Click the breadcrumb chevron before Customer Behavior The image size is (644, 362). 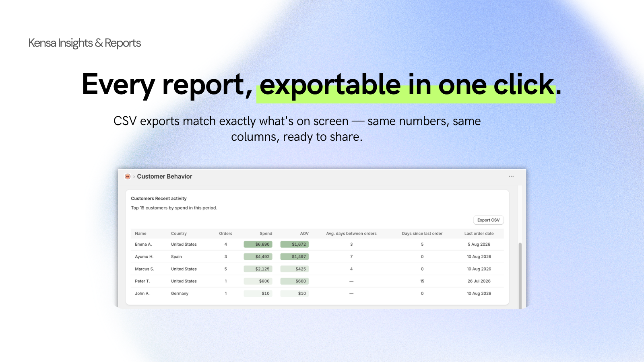[134, 177]
